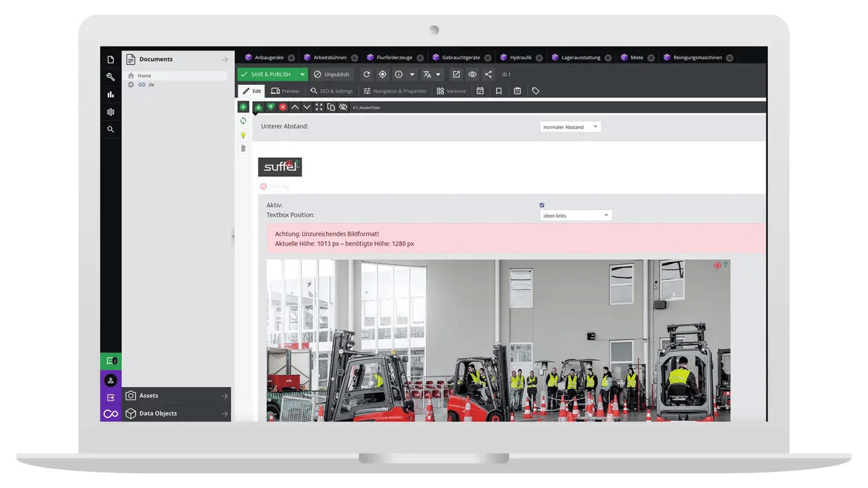868x488 pixels.
Task: Open the search icon in left sidebar
Action: click(x=110, y=129)
